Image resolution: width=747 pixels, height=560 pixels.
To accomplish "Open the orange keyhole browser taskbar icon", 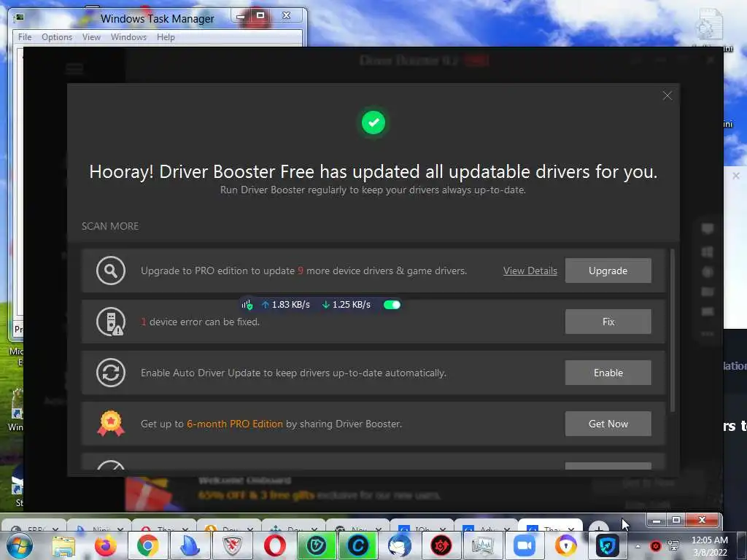I will [x=565, y=545].
